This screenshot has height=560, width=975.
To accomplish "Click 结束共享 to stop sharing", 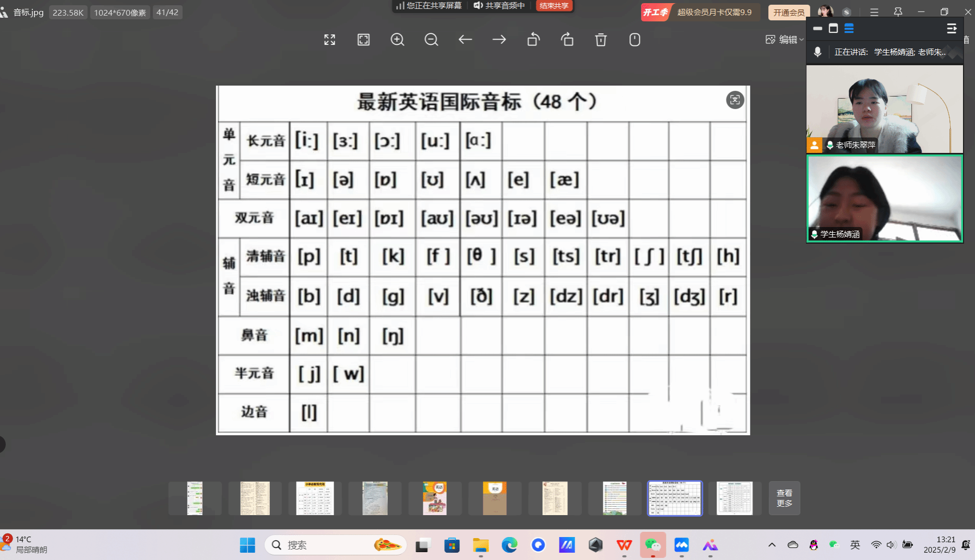I will (554, 6).
